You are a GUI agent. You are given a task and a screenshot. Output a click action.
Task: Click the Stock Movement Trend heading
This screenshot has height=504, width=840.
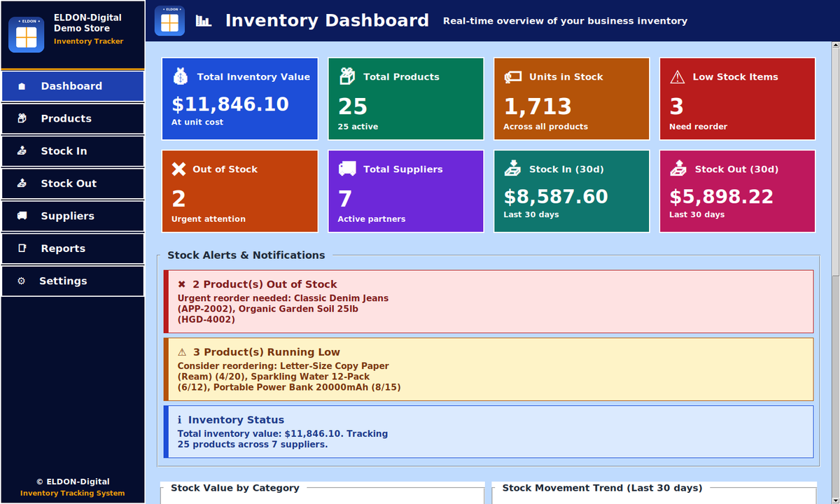pyautogui.click(x=602, y=488)
